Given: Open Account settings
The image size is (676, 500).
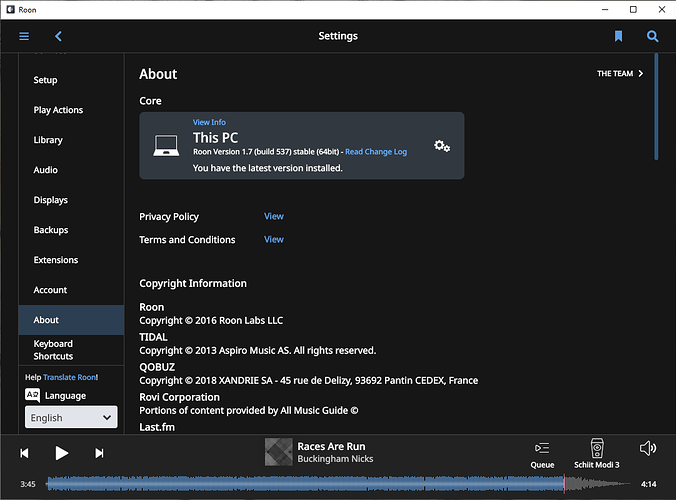Looking at the screenshot, I should pyautogui.click(x=71, y=290).
